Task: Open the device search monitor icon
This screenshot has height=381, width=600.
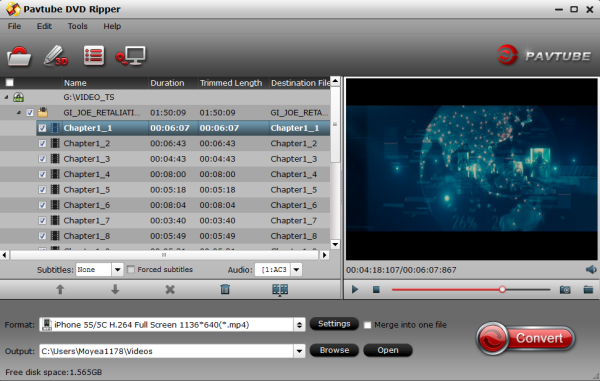Action: [130, 56]
